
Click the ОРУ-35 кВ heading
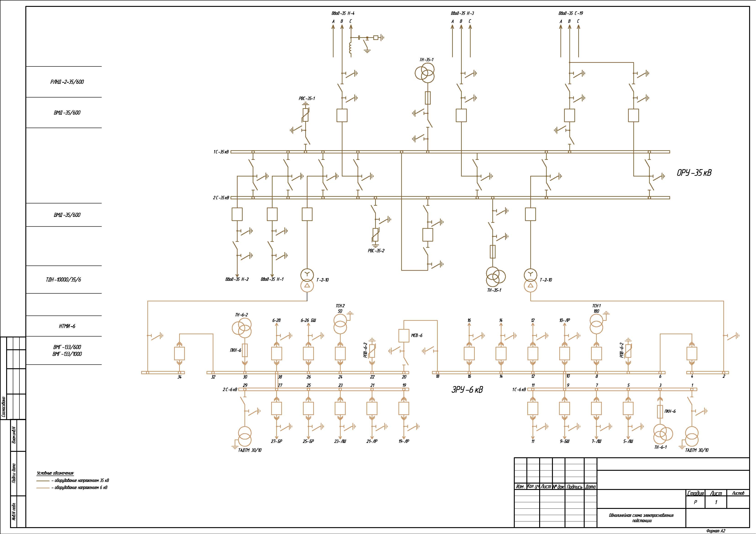tap(694, 173)
